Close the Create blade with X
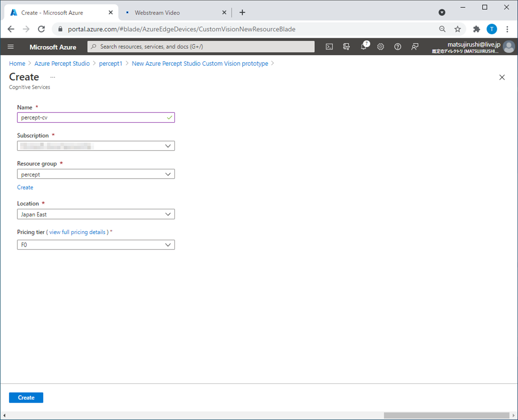The height and width of the screenshot is (420, 518). pos(502,77)
